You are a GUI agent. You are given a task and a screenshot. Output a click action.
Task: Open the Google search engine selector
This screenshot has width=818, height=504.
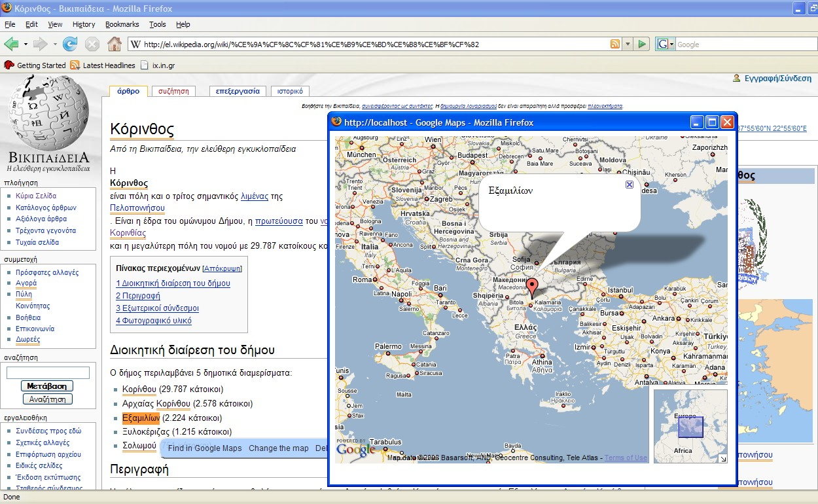665,44
